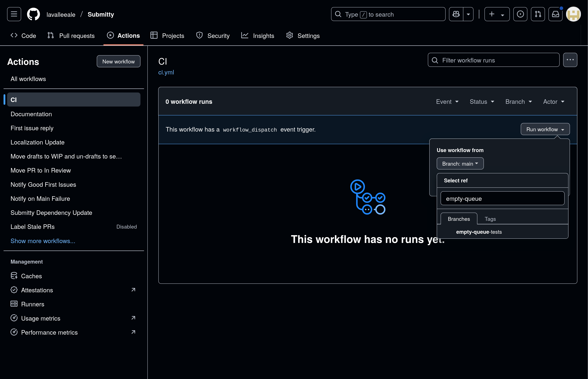
Task: Switch to the Security tab
Action: click(x=213, y=36)
